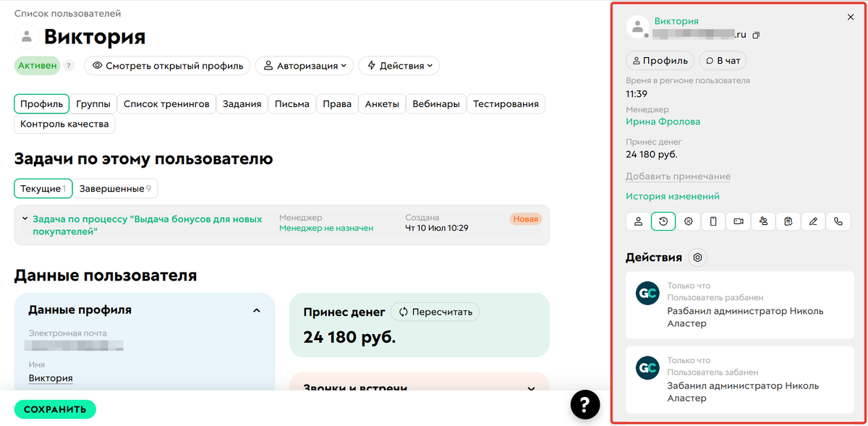Open the phone call icon in side panel

click(x=838, y=221)
